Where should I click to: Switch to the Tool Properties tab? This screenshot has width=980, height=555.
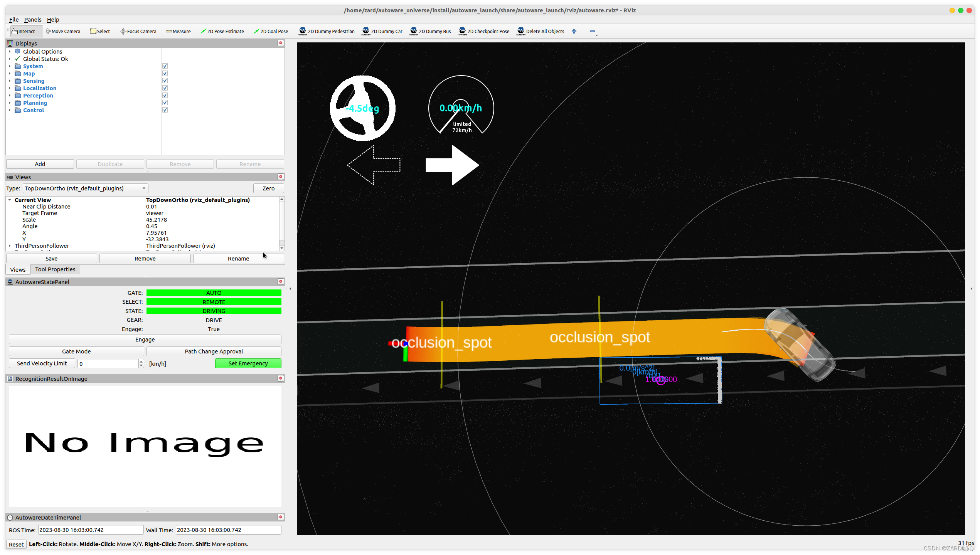[55, 269]
